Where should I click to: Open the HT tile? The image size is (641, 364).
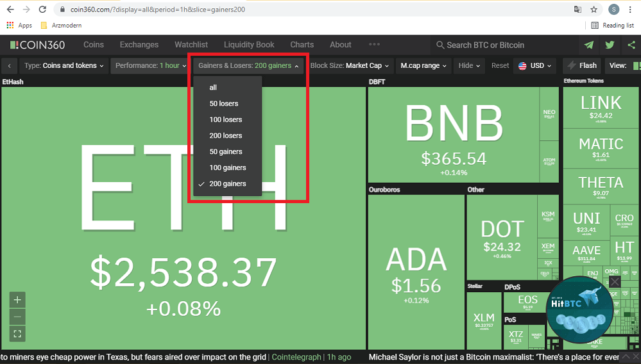tap(624, 251)
